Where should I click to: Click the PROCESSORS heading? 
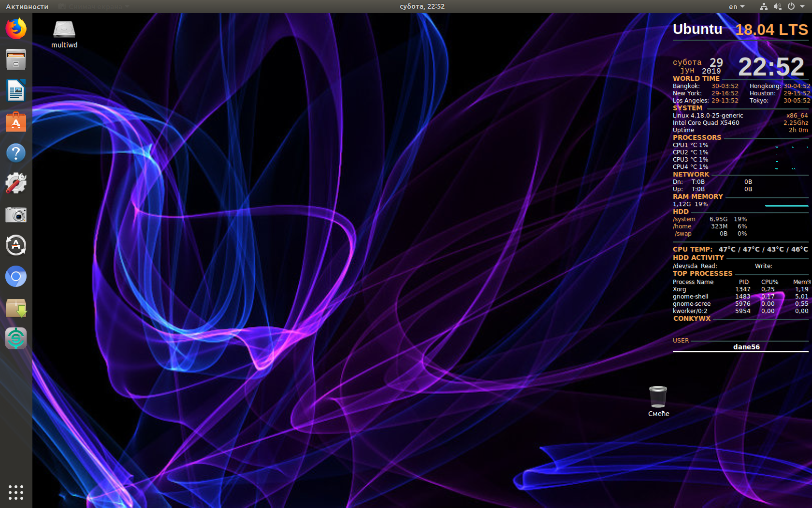(x=697, y=137)
